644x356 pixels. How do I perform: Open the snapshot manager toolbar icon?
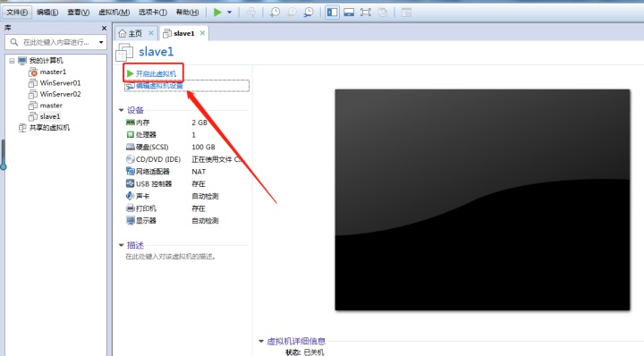[309, 13]
